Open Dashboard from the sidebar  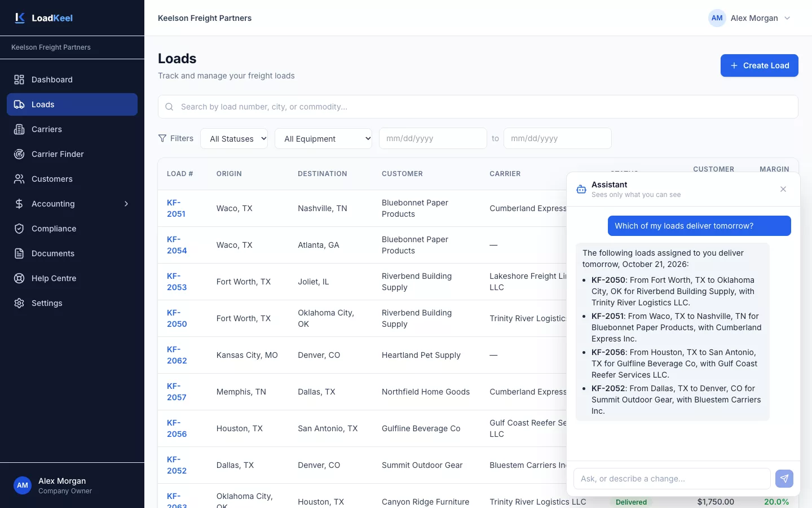click(x=72, y=80)
